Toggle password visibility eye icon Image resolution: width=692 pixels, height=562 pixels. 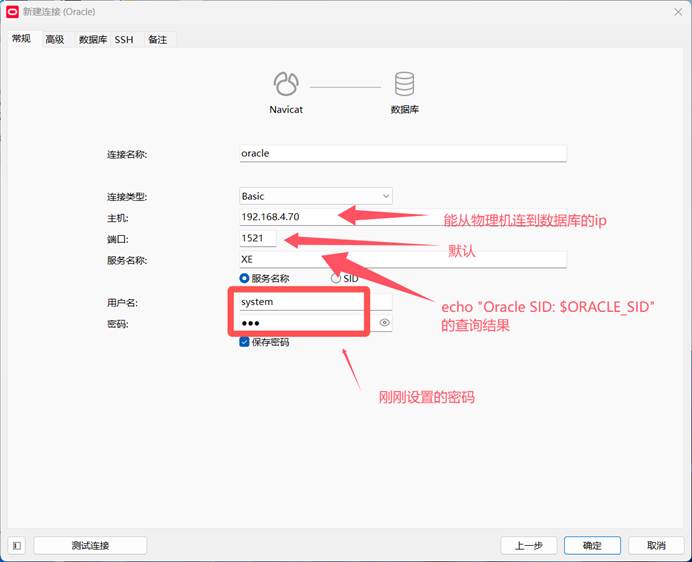[384, 323]
